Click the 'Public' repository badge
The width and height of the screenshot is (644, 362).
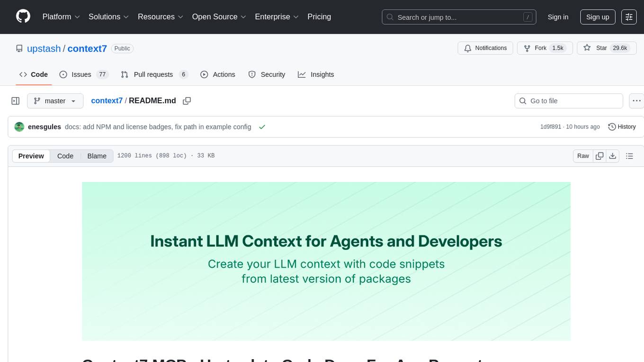(122, 48)
